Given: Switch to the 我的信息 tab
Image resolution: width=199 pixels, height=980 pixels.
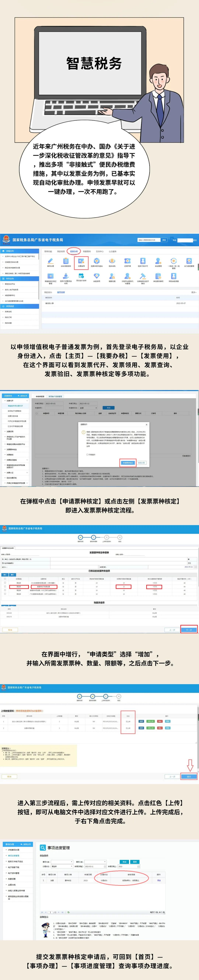Looking at the screenshot, I should (61, 251).
